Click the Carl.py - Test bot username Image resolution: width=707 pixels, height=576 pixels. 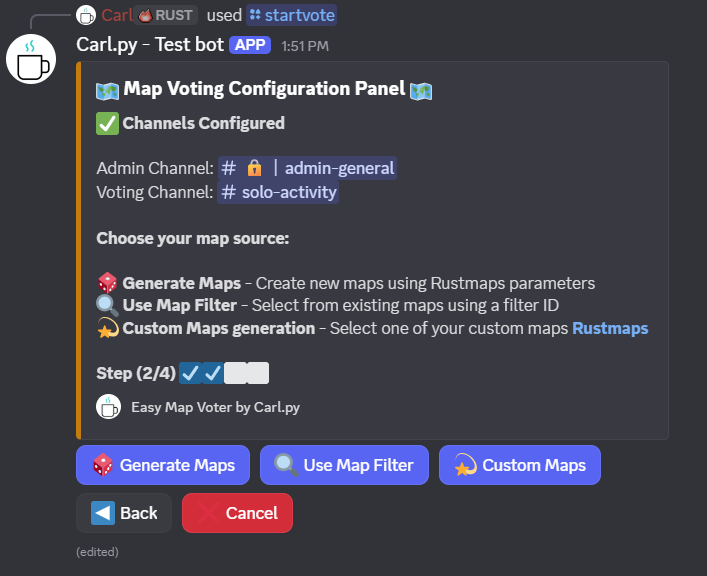click(x=150, y=45)
